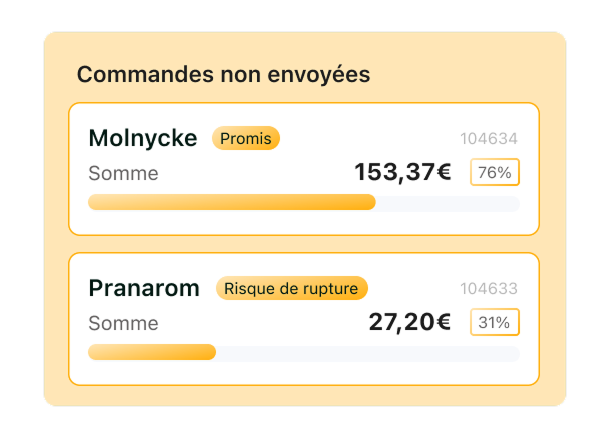The width and height of the screenshot is (610, 440).
Task: Click the 31% percentage badge
Action: tap(495, 322)
